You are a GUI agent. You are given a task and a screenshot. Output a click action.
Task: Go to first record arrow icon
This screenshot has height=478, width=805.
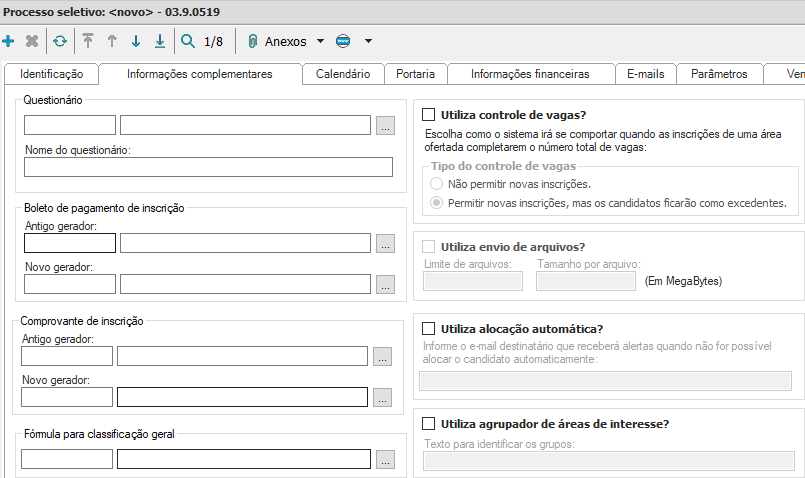pos(88,41)
